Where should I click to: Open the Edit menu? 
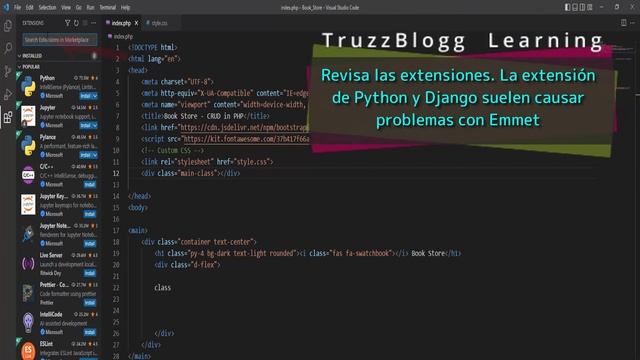29,7
